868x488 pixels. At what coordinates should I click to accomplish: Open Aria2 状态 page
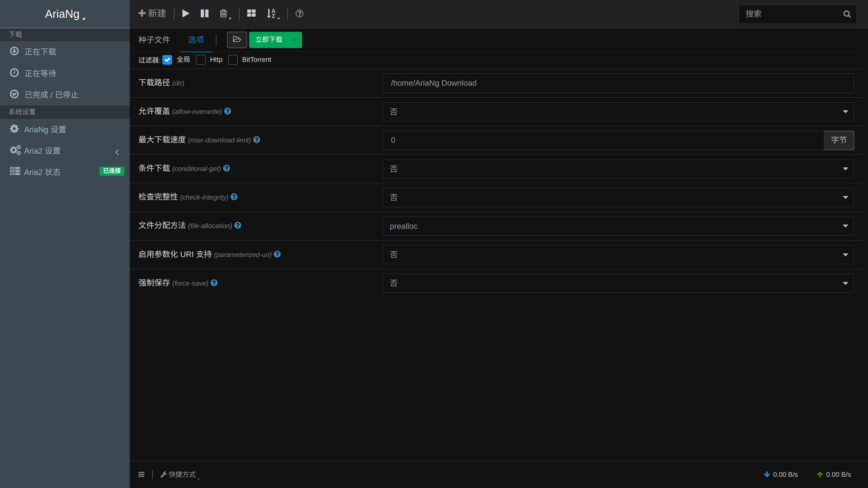65,172
